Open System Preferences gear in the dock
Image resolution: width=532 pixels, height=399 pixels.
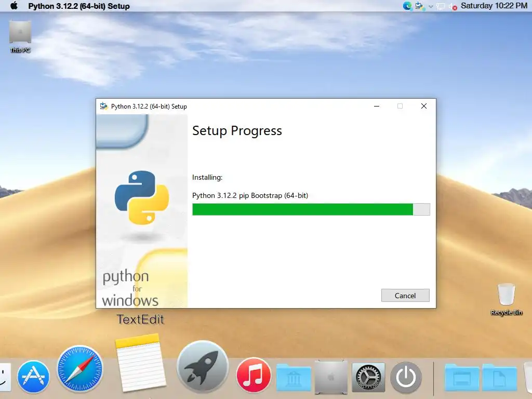click(x=368, y=377)
